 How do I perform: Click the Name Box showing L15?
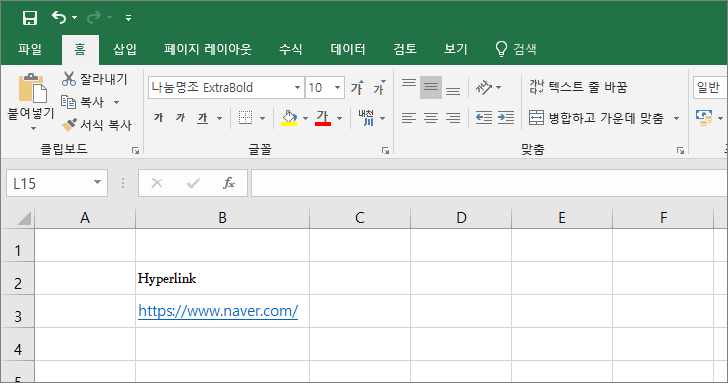(57, 183)
